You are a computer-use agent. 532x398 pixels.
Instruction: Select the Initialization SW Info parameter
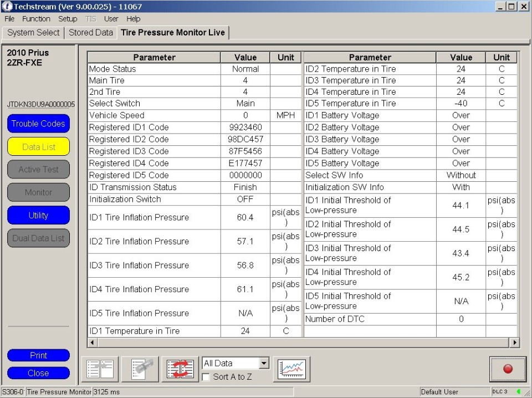pyautogui.click(x=411, y=187)
